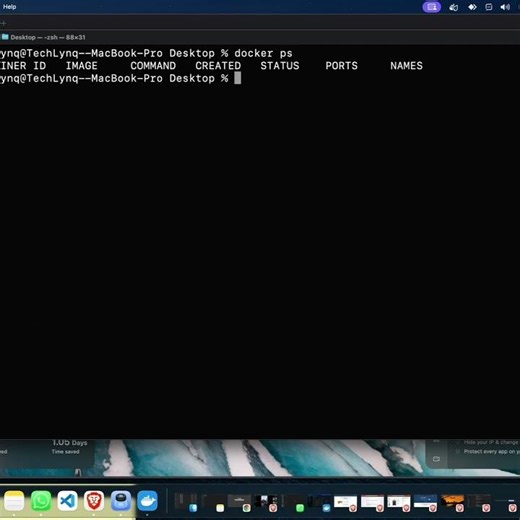Viewport: 520px width, 520px height.
Task: Click the 'CREATED' column header in output
Action: pyautogui.click(x=218, y=66)
